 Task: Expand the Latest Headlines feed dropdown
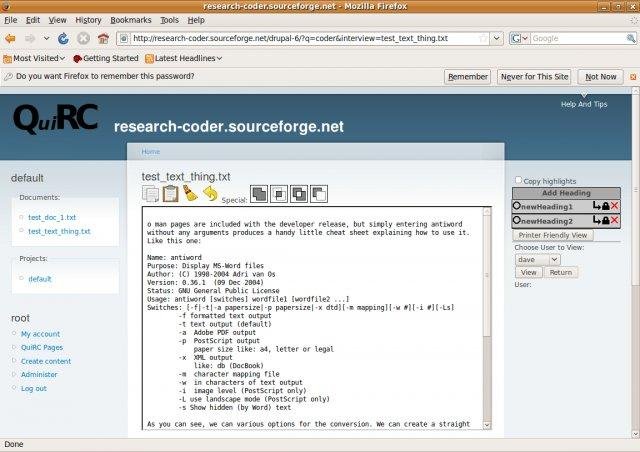tap(184, 58)
